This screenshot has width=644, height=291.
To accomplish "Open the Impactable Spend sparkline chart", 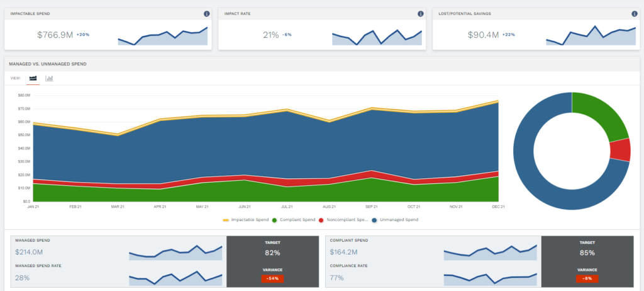I will pos(162,36).
